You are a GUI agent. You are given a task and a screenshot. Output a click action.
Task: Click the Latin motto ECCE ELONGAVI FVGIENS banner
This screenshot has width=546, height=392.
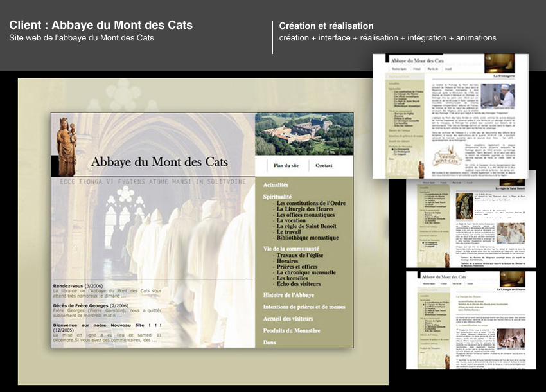click(152, 182)
